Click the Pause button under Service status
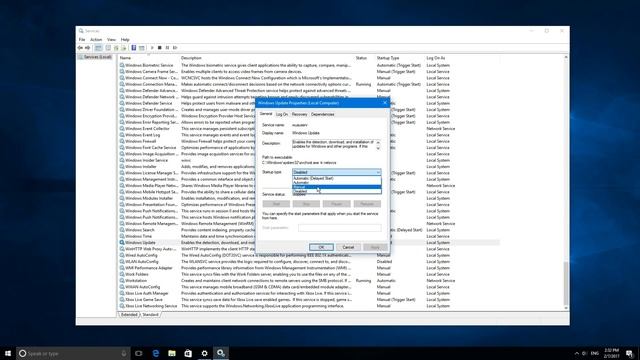This screenshot has width=640, height=360. tap(336, 204)
